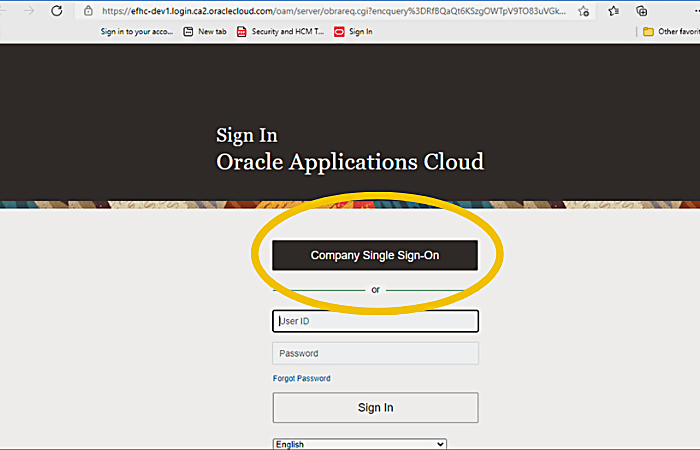Focus the User ID field
This screenshot has height=450, width=700.
point(375,321)
